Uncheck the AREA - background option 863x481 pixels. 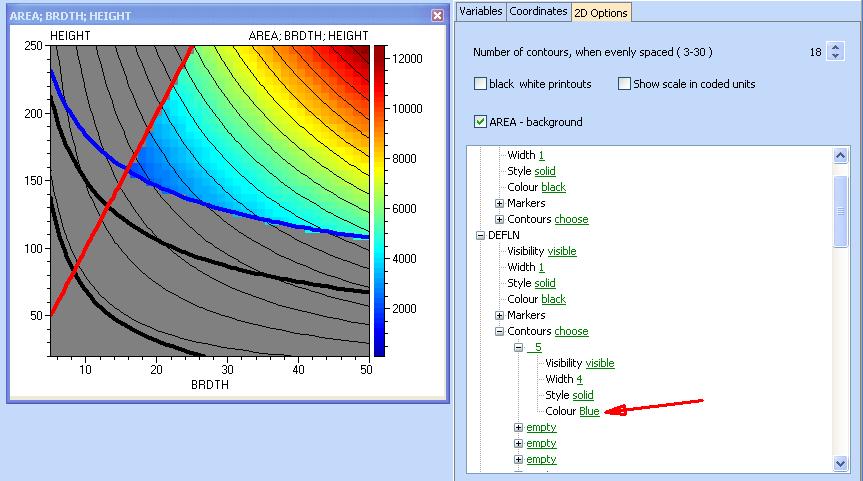click(481, 122)
